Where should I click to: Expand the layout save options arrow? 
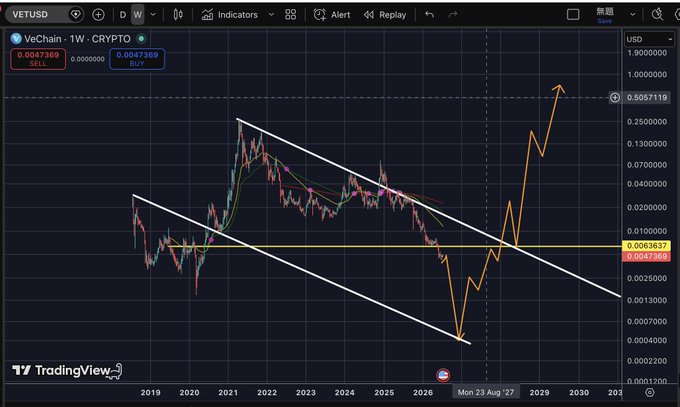pyautogui.click(x=633, y=15)
